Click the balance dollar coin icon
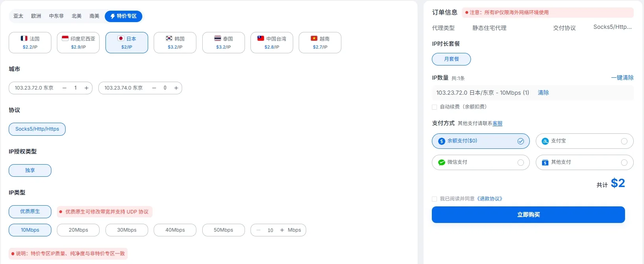644x264 pixels. pyautogui.click(x=442, y=141)
